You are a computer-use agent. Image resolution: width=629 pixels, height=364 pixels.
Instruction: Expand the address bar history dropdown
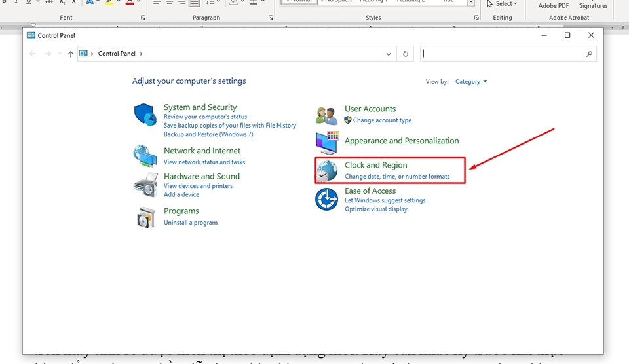point(389,54)
